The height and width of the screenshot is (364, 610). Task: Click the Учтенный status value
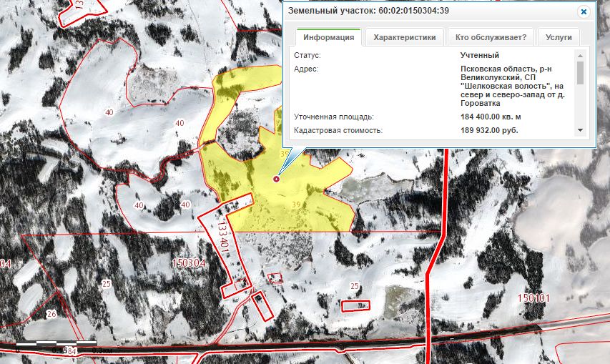tap(480, 55)
